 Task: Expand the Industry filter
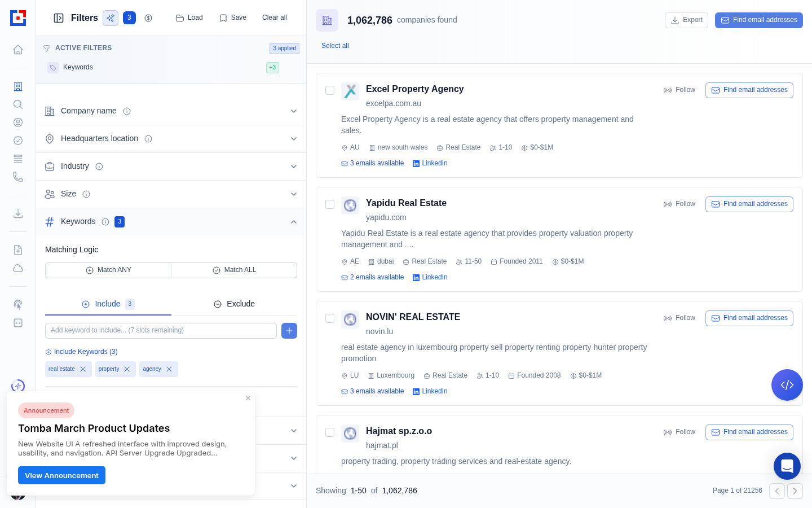[171, 167]
